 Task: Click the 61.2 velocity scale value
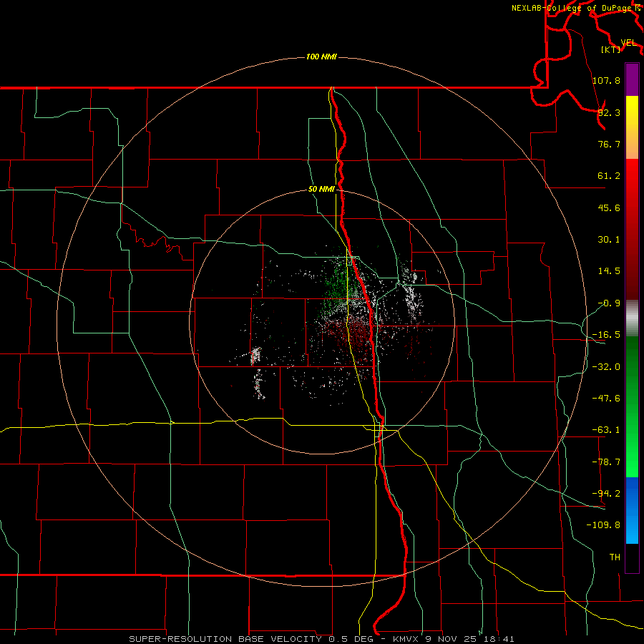(x=609, y=176)
